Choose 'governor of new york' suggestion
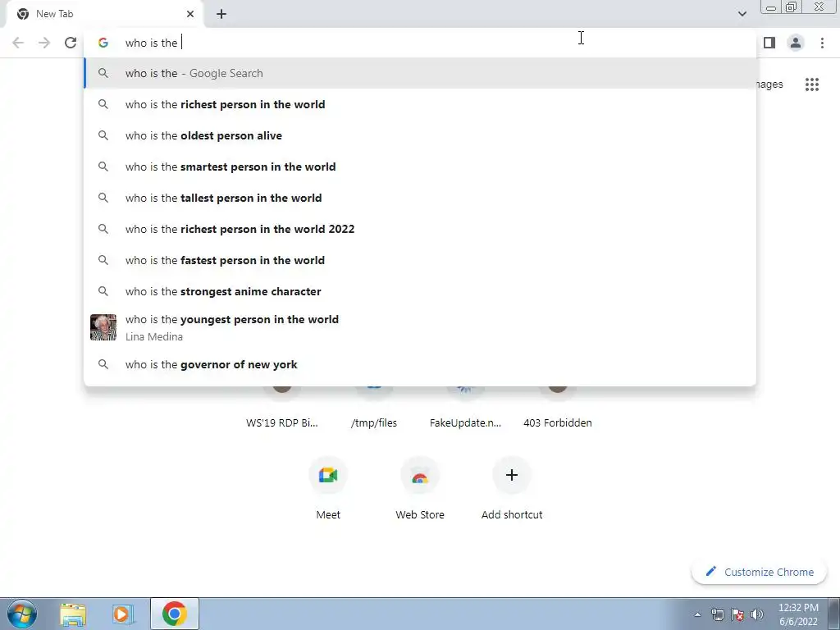The height and width of the screenshot is (630, 840). [420, 364]
